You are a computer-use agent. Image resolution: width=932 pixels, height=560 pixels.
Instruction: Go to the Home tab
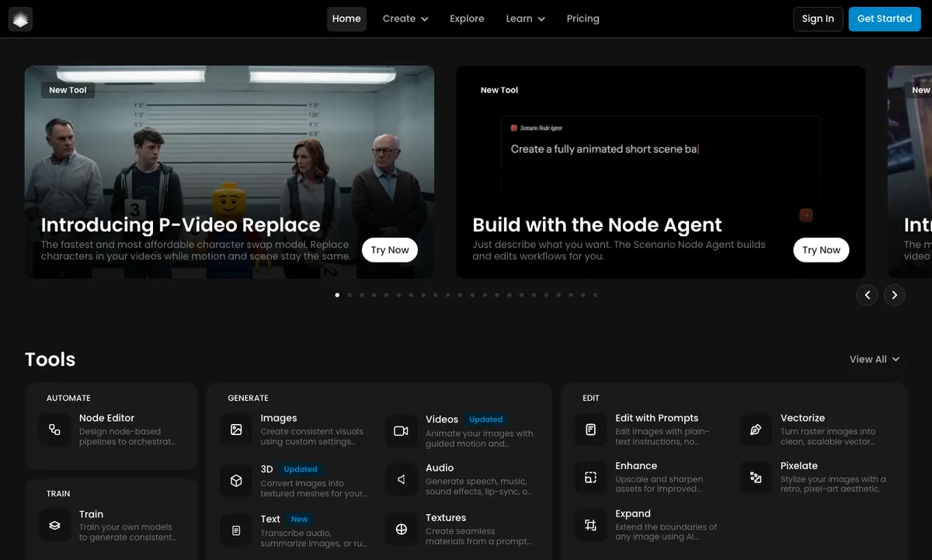pyautogui.click(x=346, y=19)
